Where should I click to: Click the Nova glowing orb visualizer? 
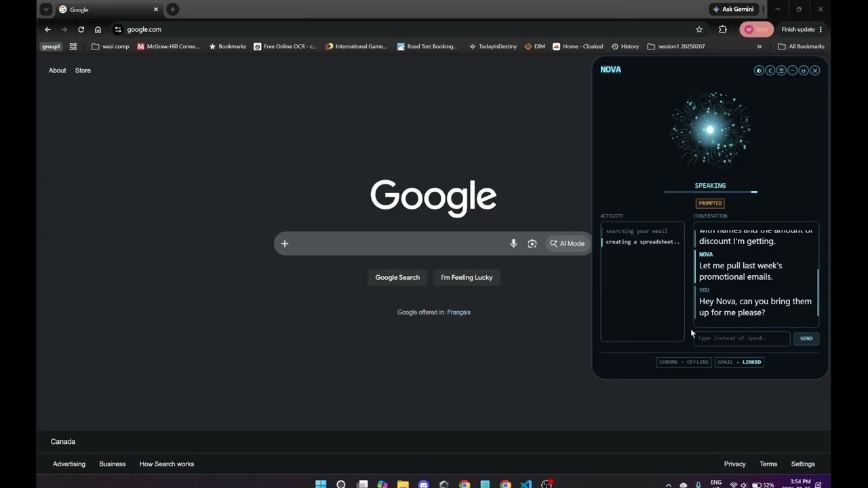point(710,129)
